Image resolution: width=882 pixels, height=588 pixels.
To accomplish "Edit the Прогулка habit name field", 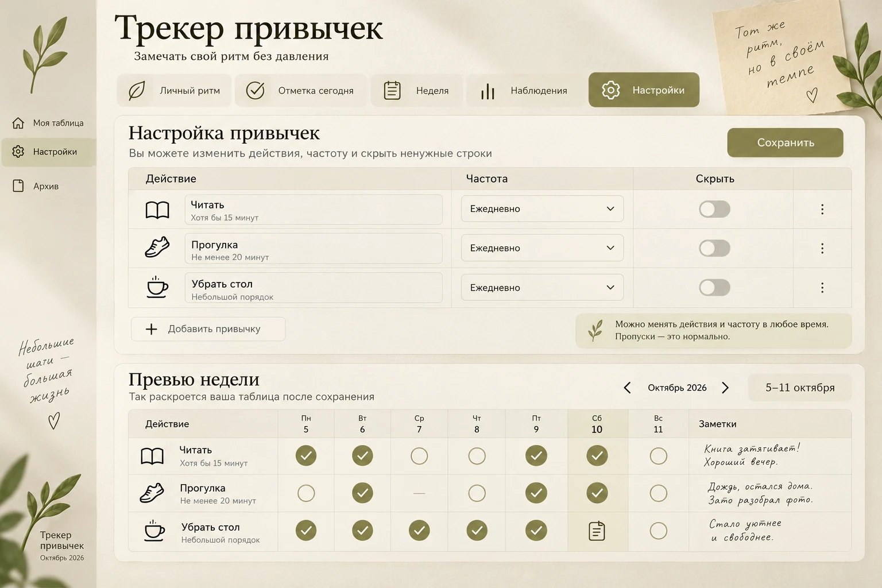I will (314, 248).
